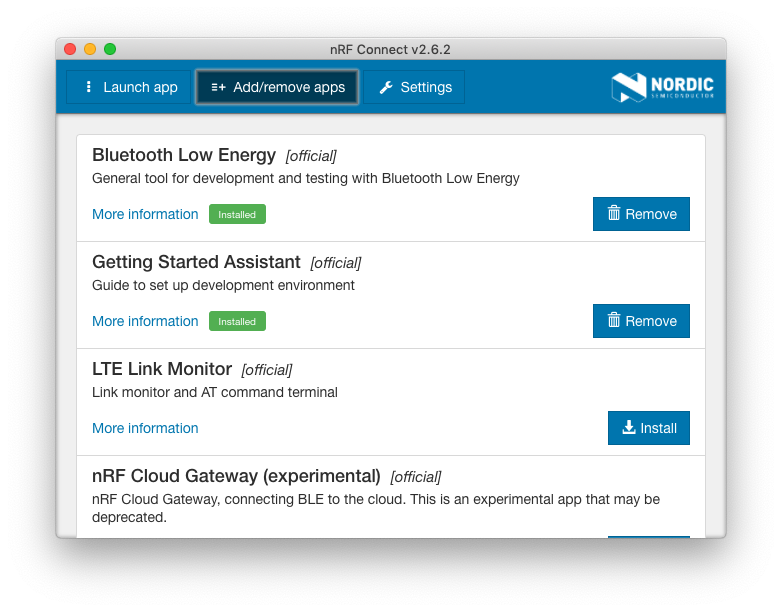Click the nRF Cloud Gateway description text
Screen dimensions: 782x612
[376, 508]
